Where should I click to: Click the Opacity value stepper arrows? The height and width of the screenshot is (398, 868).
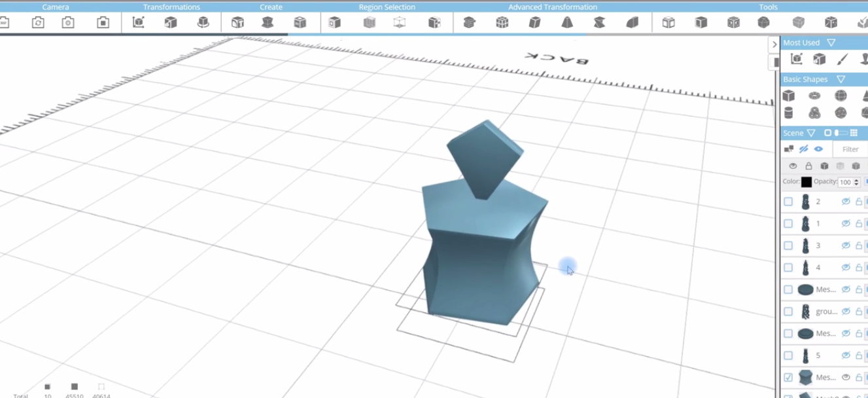(x=856, y=182)
